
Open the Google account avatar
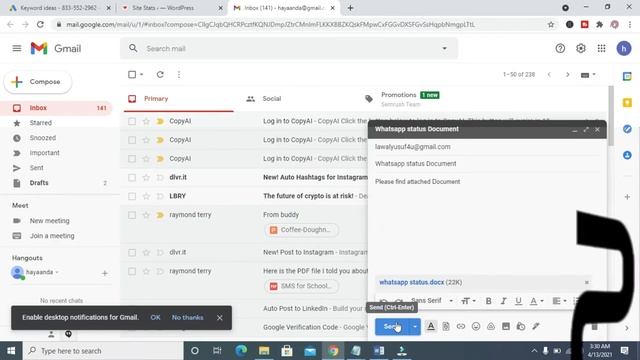coord(624,49)
